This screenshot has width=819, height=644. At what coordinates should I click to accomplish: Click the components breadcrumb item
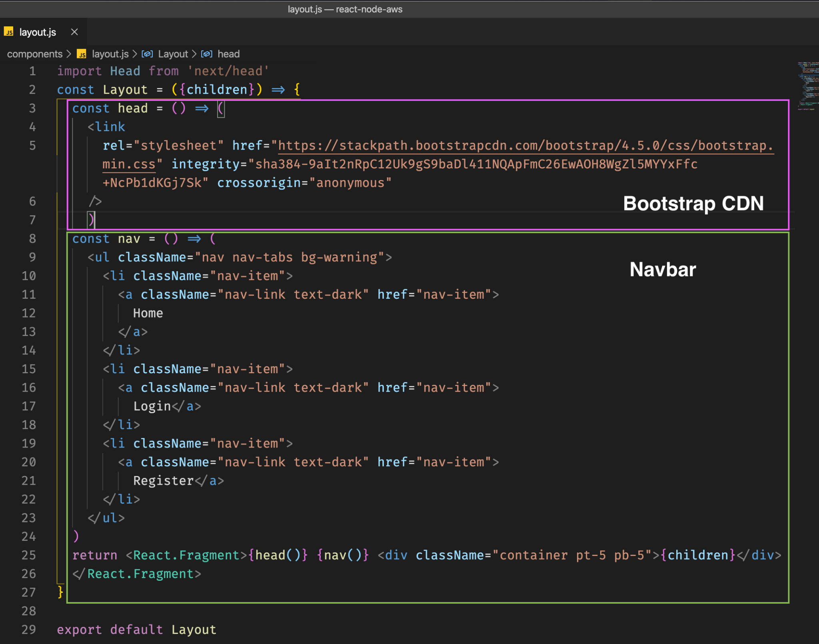34,54
